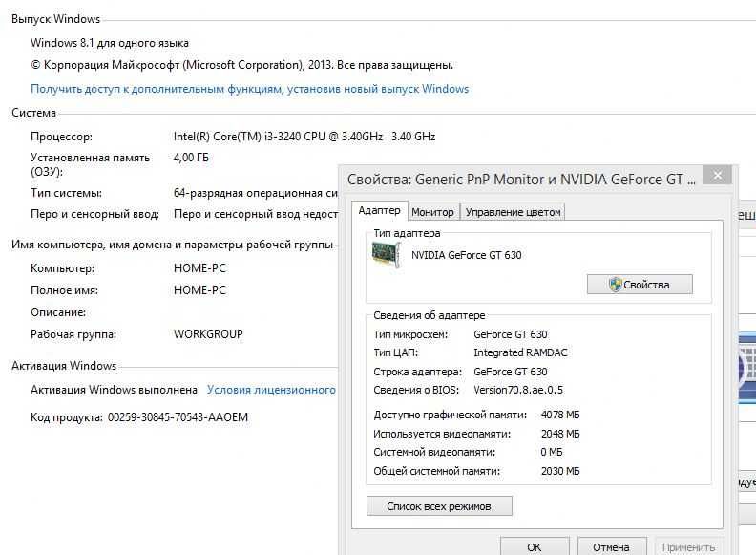Close the Generic PnP Monitor properties dialog
Image resolution: width=756 pixels, height=555 pixels.
click(718, 175)
